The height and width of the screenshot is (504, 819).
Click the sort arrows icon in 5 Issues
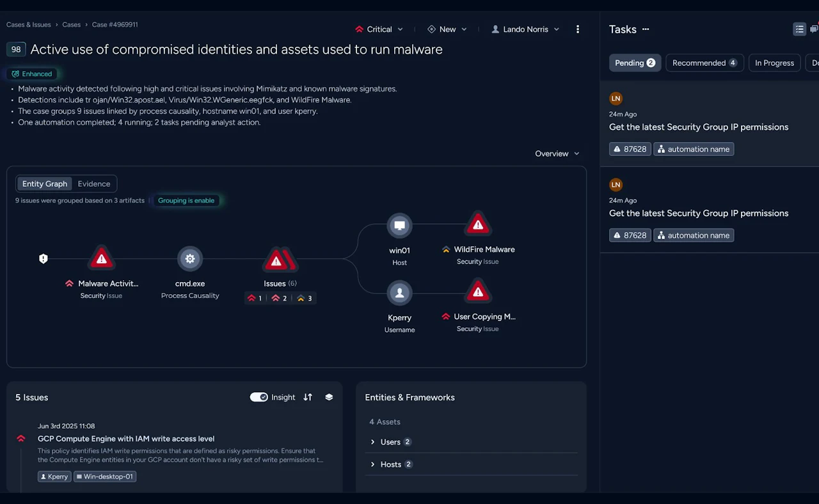coord(307,397)
